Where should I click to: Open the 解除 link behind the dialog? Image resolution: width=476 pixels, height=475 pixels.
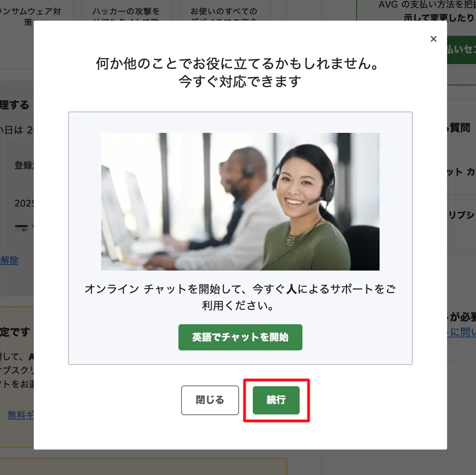pos(9,261)
